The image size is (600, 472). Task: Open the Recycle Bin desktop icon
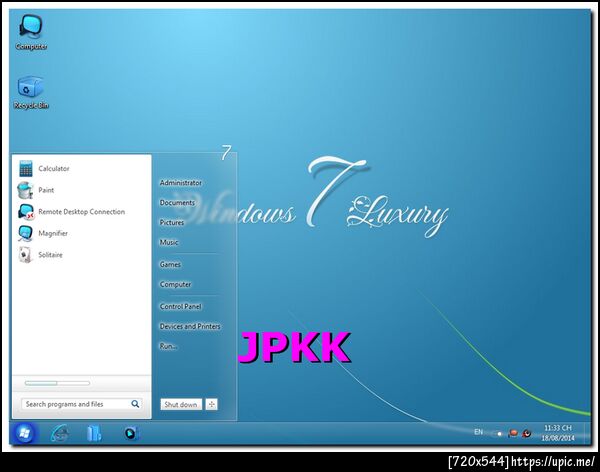pos(31,92)
